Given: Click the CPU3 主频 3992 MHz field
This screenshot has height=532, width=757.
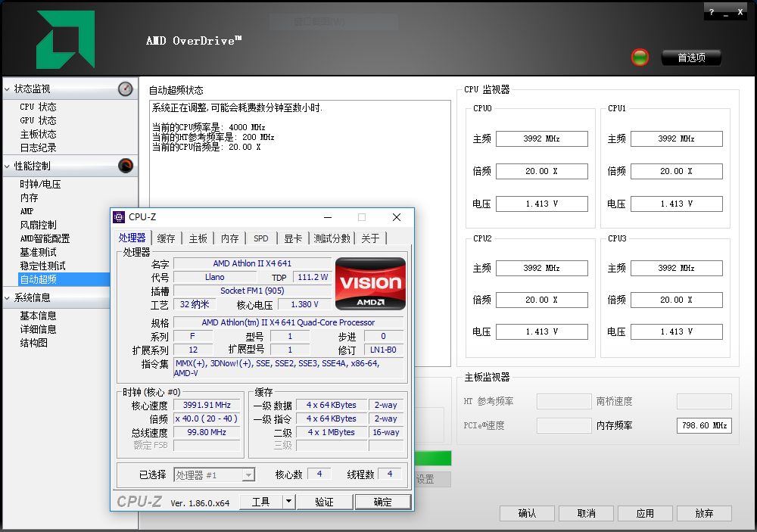Looking at the screenshot, I should (676, 268).
